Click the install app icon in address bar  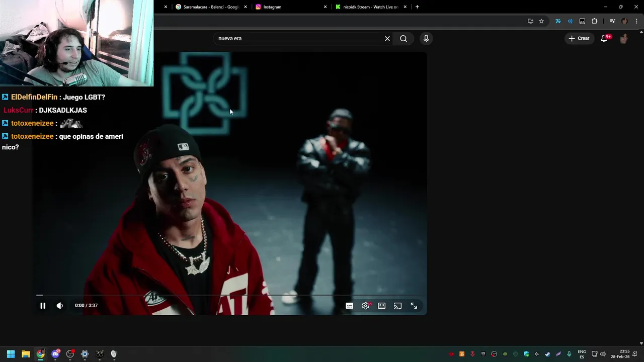530,21
